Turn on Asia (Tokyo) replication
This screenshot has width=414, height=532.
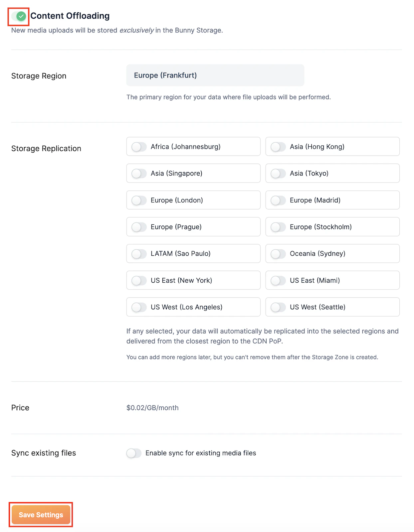pos(278,173)
